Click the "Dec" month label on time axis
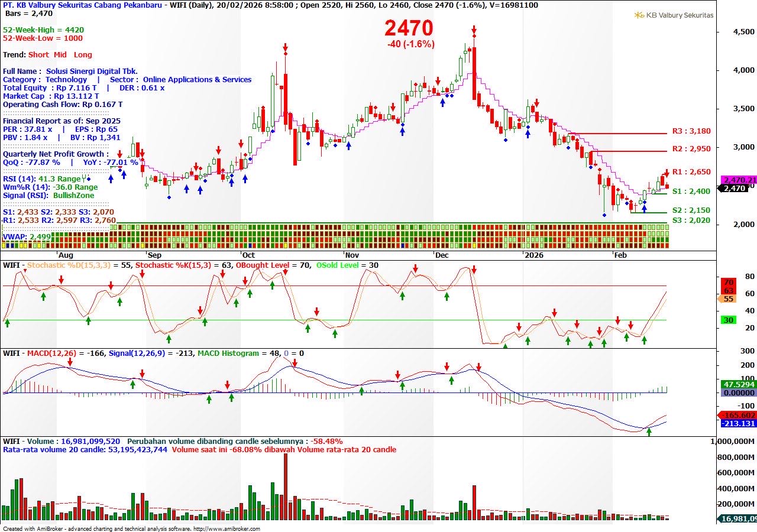The image size is (757, 532). coord(441,255)
